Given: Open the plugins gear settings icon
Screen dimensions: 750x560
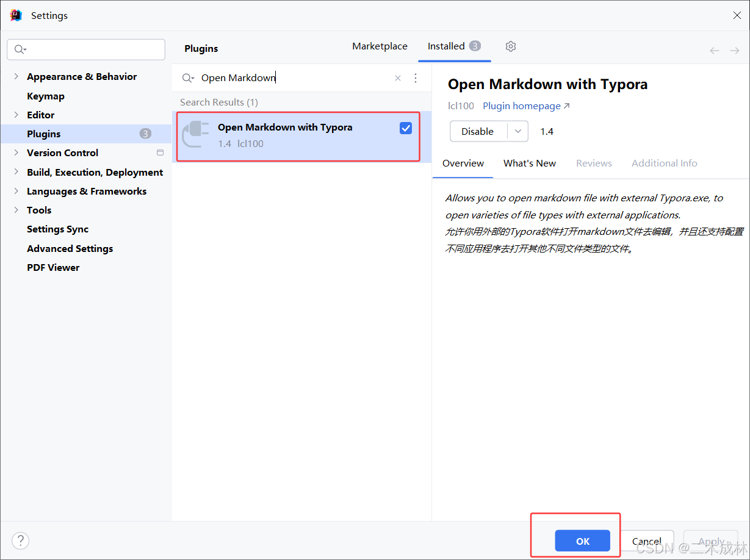Looking at the screenshot, I should tap(511, 46).
